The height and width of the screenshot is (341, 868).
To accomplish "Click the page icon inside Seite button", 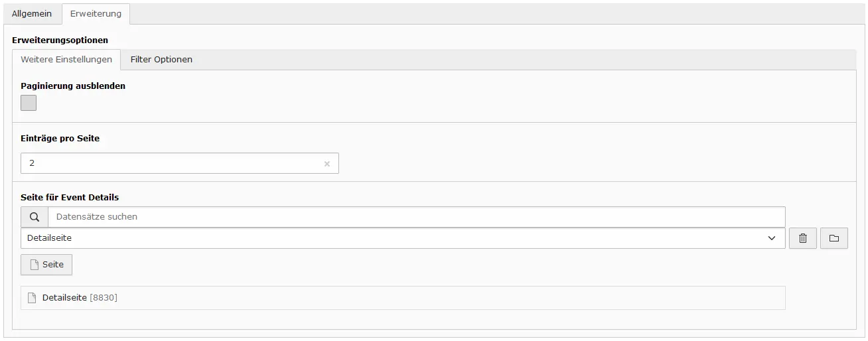I will pos(35,265).
